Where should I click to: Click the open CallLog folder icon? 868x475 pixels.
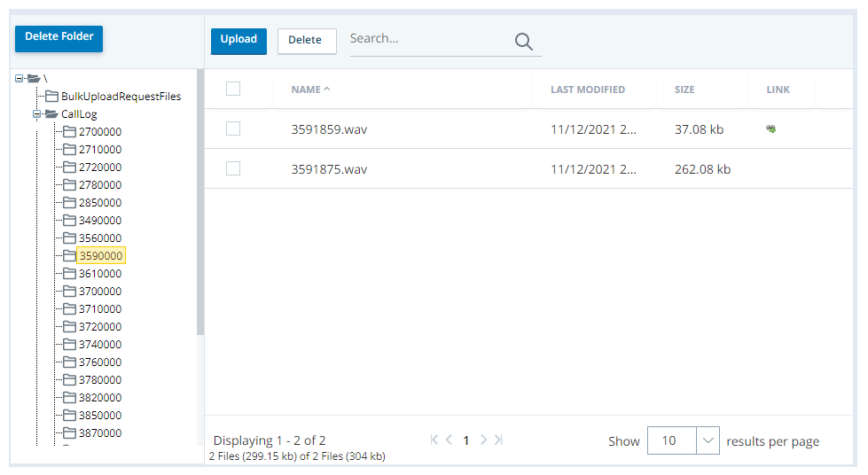point(51,113)
